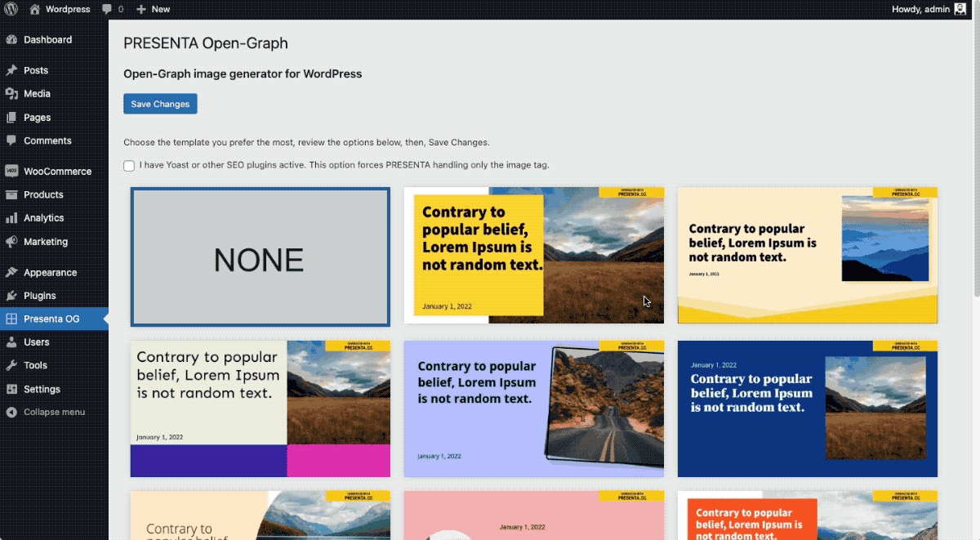Screen dimensions: 980x540
Task: Click the Tools wrench icon
Action: [x=11, y=365]
